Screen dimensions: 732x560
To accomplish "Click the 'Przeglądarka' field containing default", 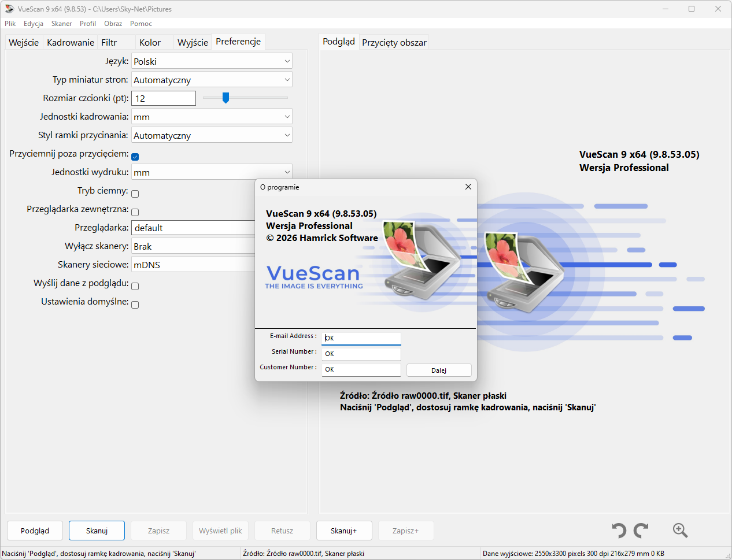I will point(193,228).
